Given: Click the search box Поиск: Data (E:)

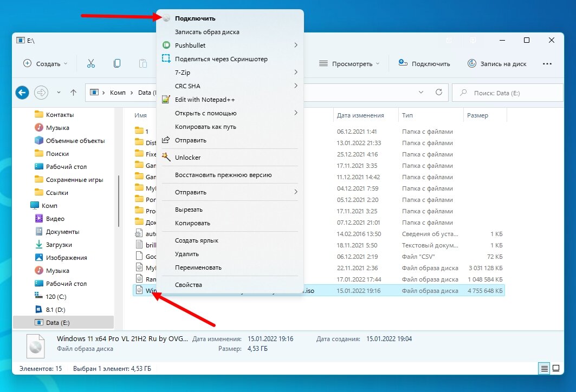Looking at the screenshot, I should pyautogui.click(x=508, y=93).
